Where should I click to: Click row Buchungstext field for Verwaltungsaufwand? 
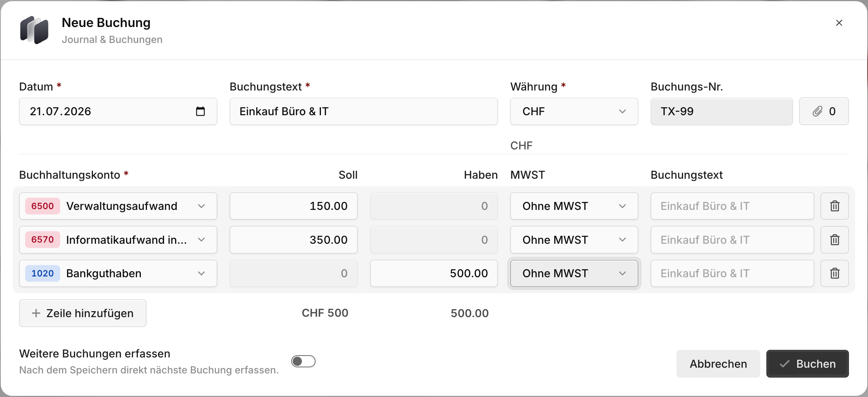coord(732,206)
